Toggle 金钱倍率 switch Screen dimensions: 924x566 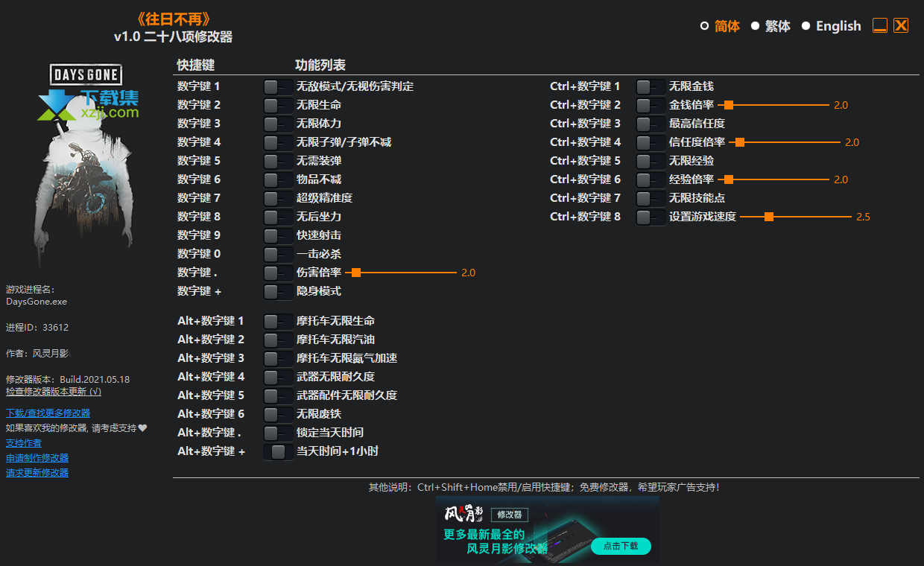[x=651, y=105]
